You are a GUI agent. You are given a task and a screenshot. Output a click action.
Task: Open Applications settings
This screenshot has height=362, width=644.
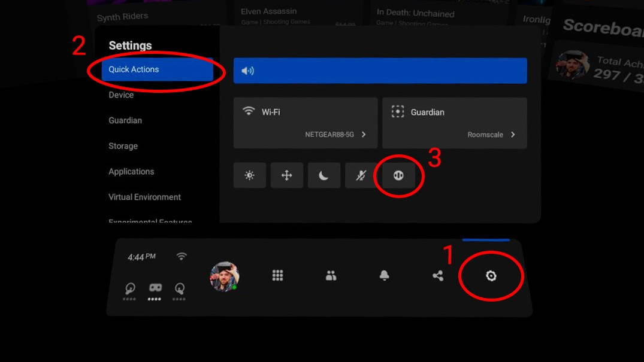131,172
